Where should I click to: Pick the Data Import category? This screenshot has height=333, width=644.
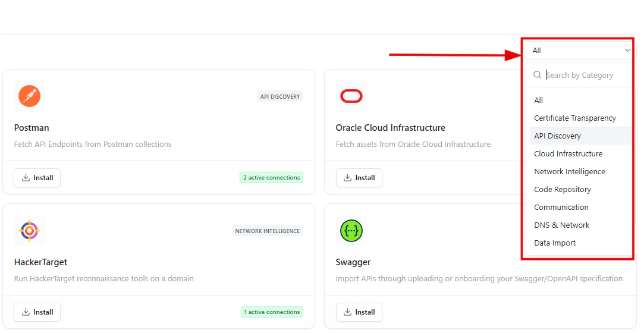click(x=580, y=243)
